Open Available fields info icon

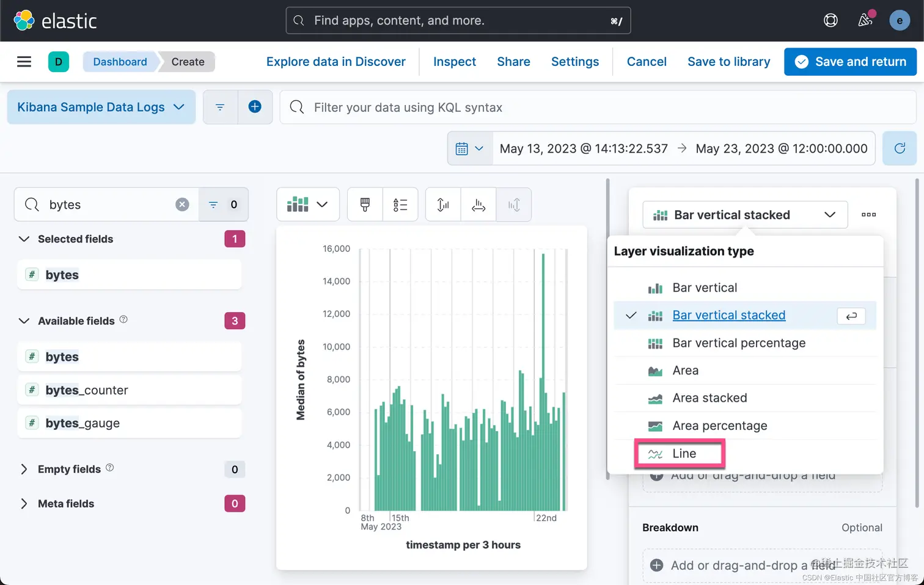(123, 319)
